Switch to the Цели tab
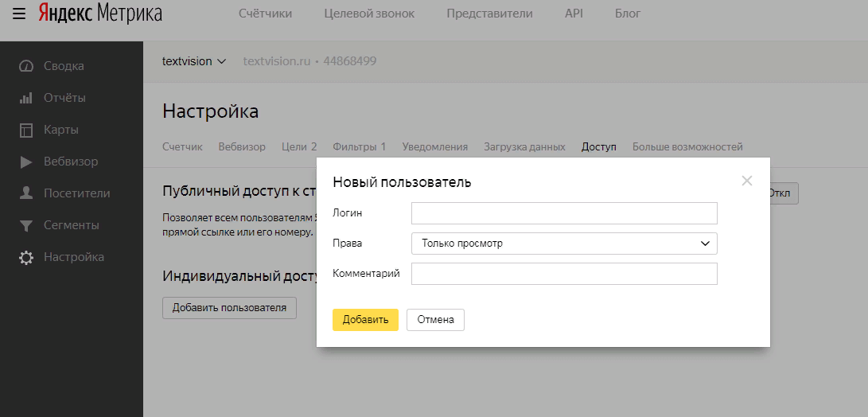Image resolution: width=868 pixels, height=417 pixels. [299, 146]
